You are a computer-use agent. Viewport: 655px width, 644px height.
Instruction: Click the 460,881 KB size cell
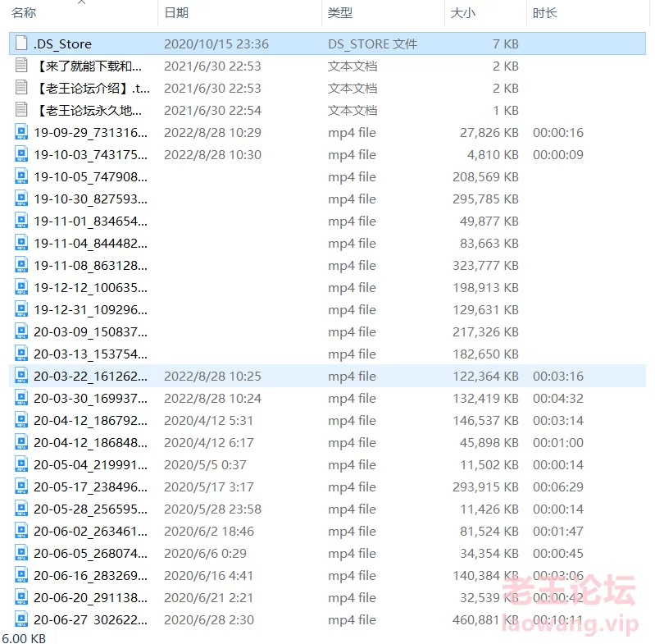click(485, 619)
